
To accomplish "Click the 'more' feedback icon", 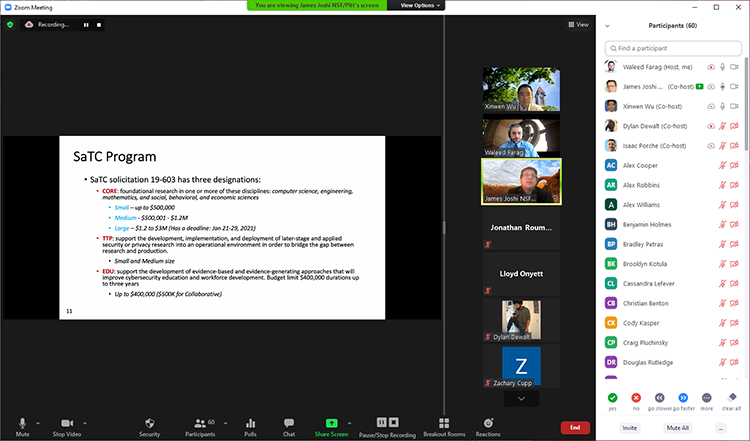I will click(706, 397).
